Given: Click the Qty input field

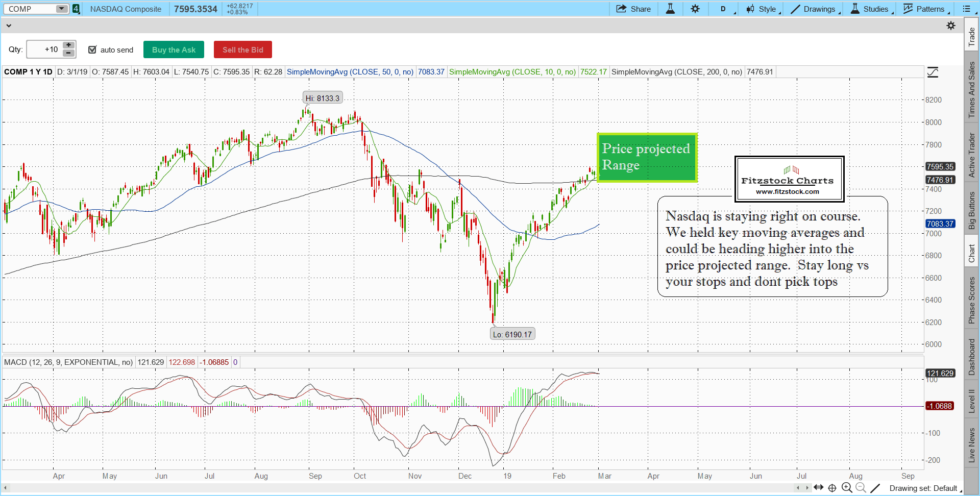Looking at the screenshot, I should [x=44, y=49].
